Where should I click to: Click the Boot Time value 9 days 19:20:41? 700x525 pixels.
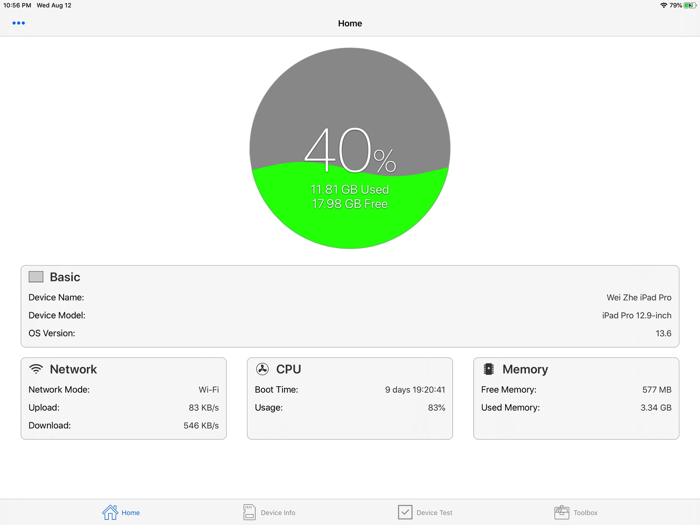click(415, 390)
